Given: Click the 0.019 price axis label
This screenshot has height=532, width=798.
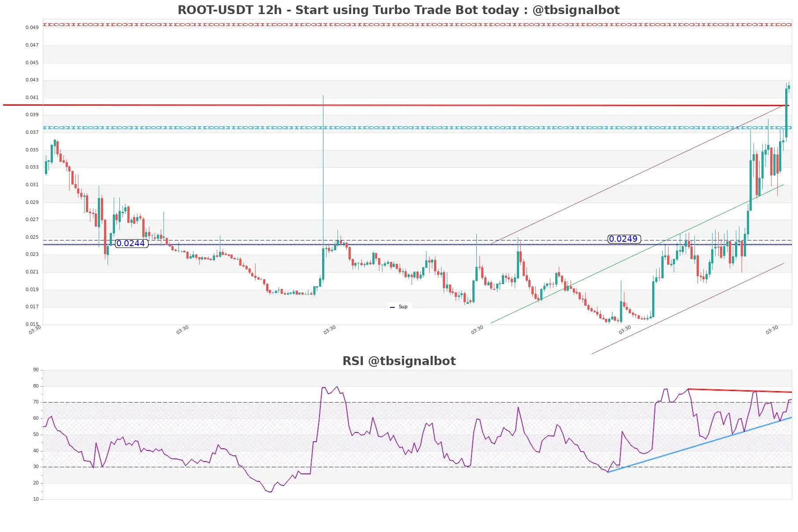Looking at the screenshot, I should 32,289.
